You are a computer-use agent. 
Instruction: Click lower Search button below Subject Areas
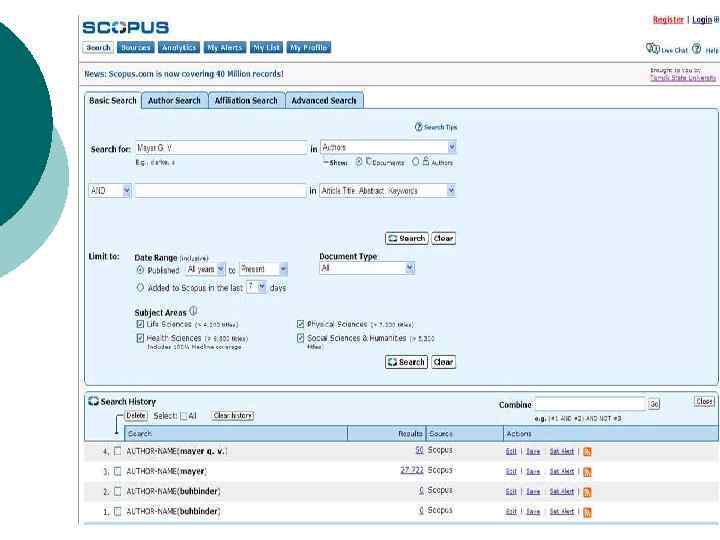pyautogui.click(x=406, y=362)
